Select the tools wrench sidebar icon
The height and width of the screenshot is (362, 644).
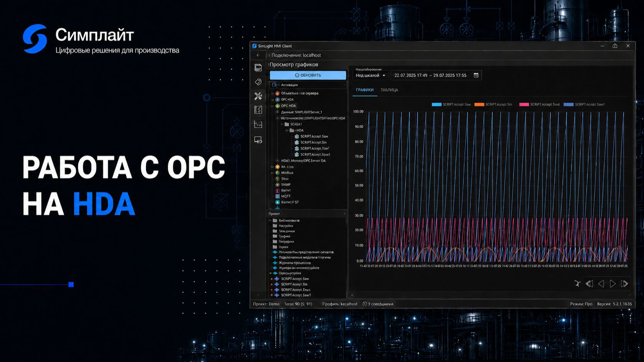coord(258,96)
